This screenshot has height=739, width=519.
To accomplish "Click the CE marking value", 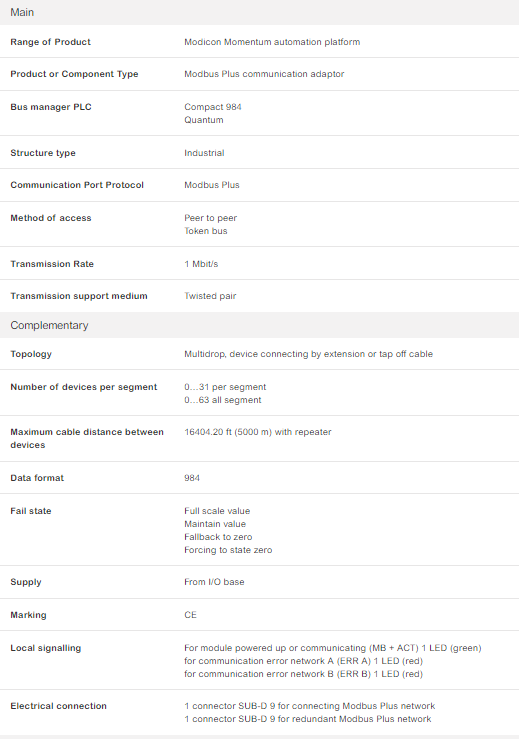I will pos(190,615).
